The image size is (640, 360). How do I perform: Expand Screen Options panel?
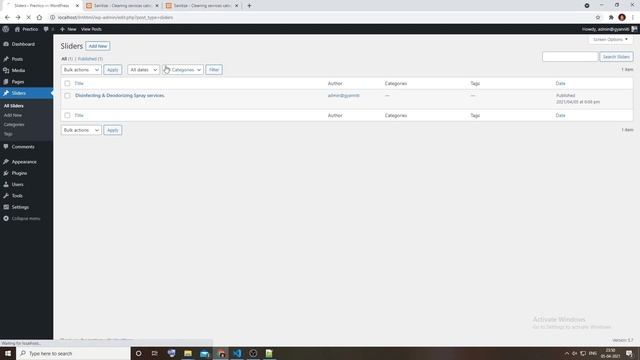(611, 40)
